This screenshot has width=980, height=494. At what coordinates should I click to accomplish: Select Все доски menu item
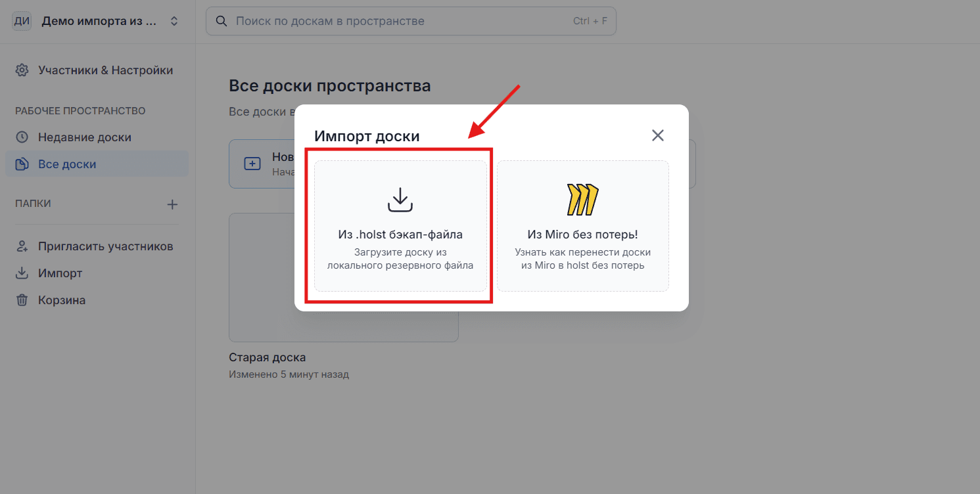click(x=67, y=164)
